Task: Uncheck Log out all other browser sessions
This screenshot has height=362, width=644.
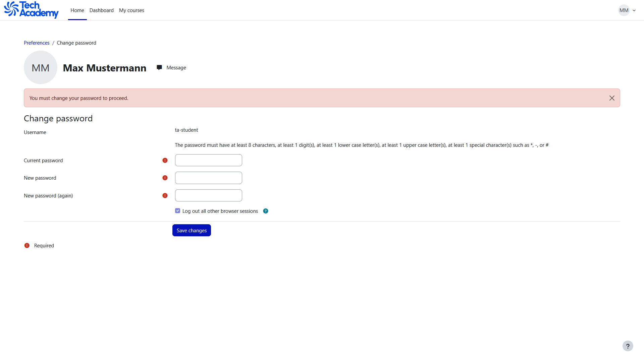Action: point(178,211)
